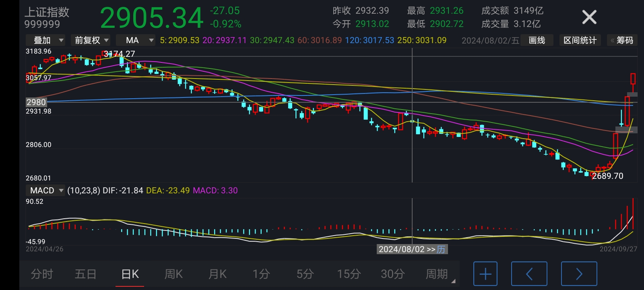This screenshot has width=644, height=290.
Task: Click the 5-day MA value 2909.53
Action: [184, 40]
